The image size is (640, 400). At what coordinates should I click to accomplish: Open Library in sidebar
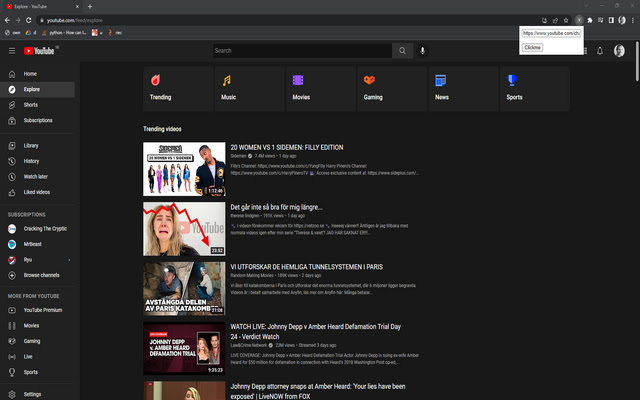tap(38, 146)
